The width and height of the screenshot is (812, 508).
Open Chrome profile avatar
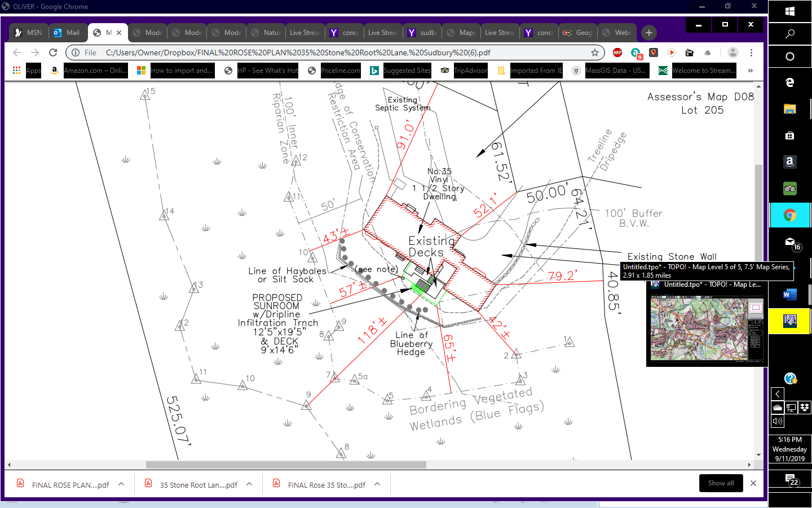click(732, 52)
